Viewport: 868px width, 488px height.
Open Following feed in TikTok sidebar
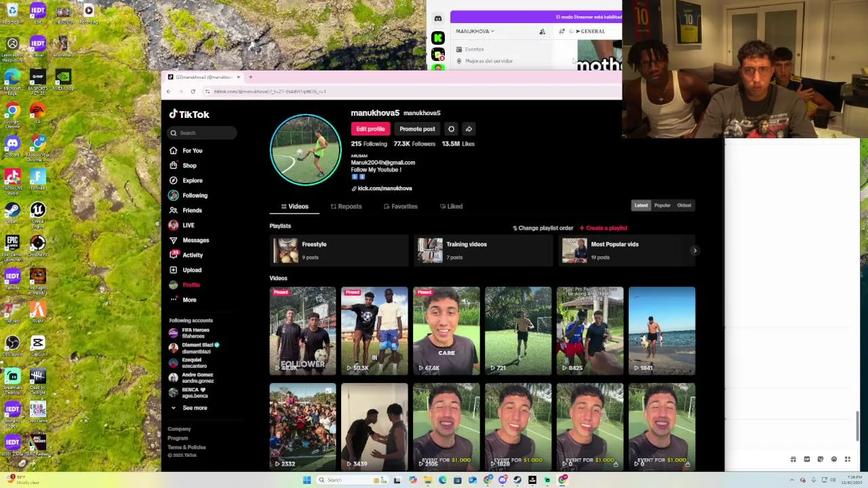click(x=188, y=195)
